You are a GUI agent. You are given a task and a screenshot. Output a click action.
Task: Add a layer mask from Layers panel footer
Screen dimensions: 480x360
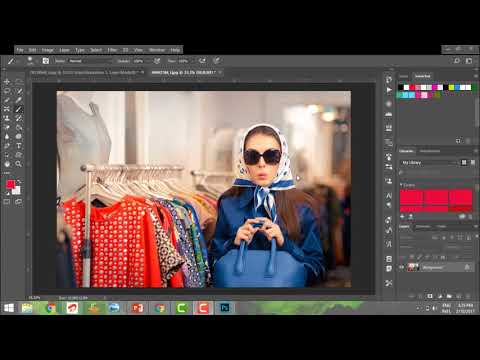click(430, 296)
